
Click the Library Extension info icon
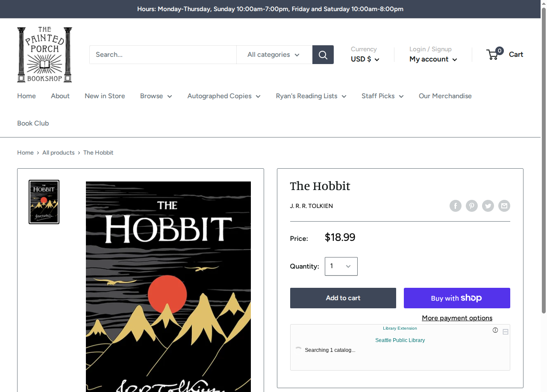tap(495, 330)
